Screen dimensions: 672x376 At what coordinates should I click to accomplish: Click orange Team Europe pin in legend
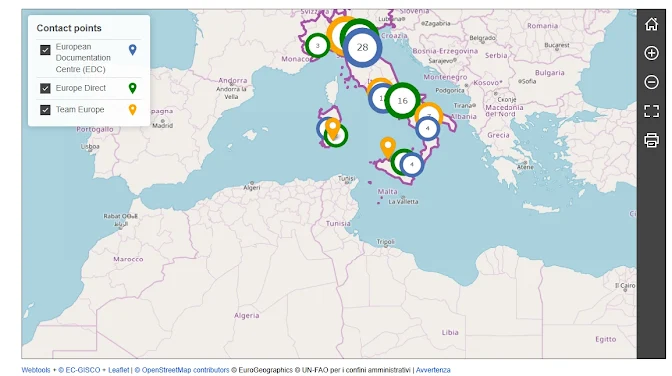(x=133, y=110)
